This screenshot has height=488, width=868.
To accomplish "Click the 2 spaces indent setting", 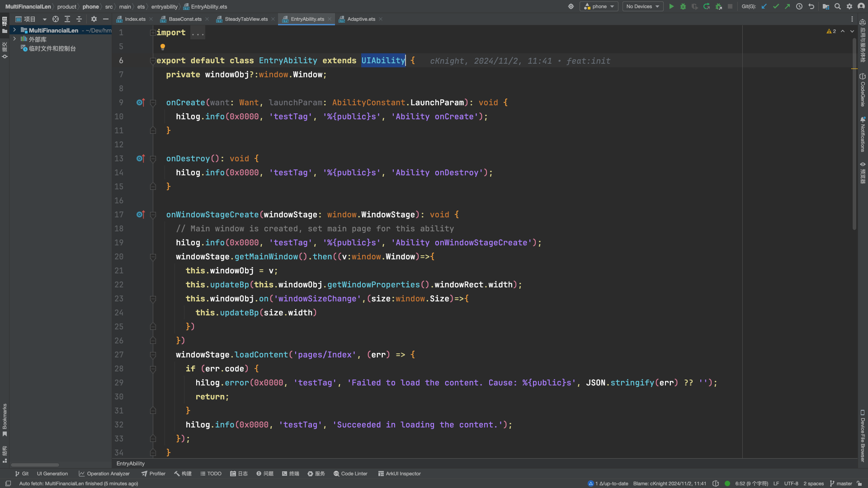I will [813, 483].
